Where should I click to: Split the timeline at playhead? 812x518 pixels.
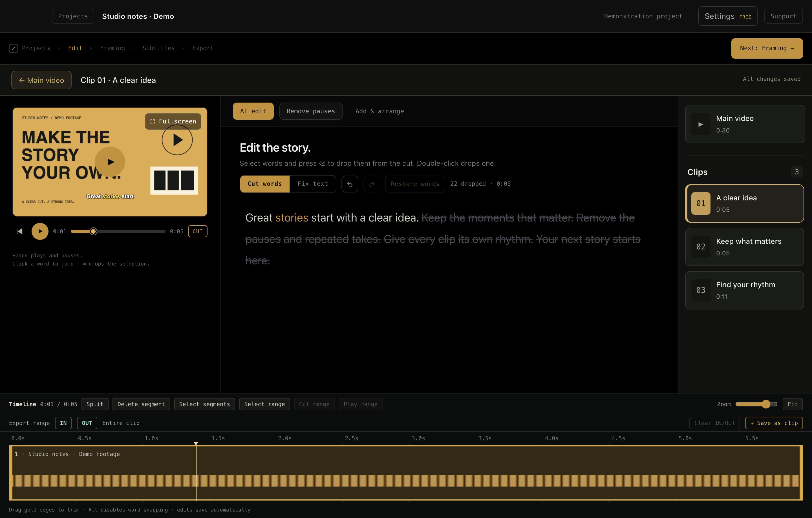pyautogui.click(x=95, y=404)
